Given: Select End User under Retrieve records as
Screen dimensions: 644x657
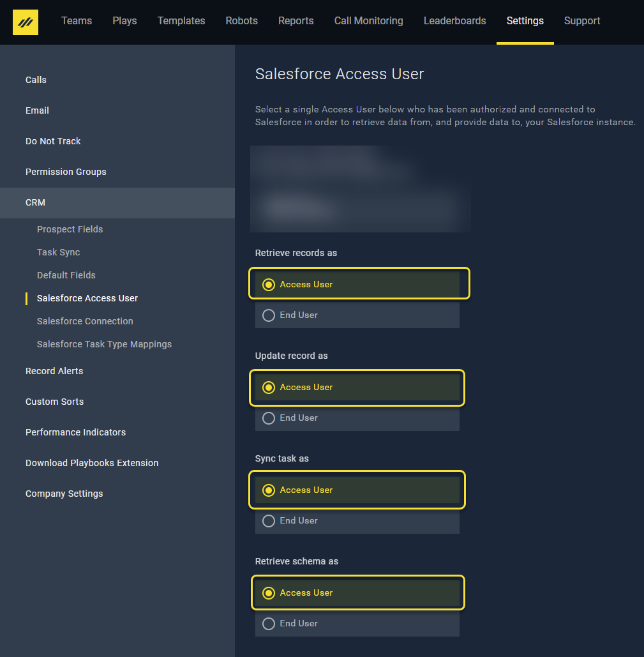Looking at the screenshot, I should coord(269,315).
